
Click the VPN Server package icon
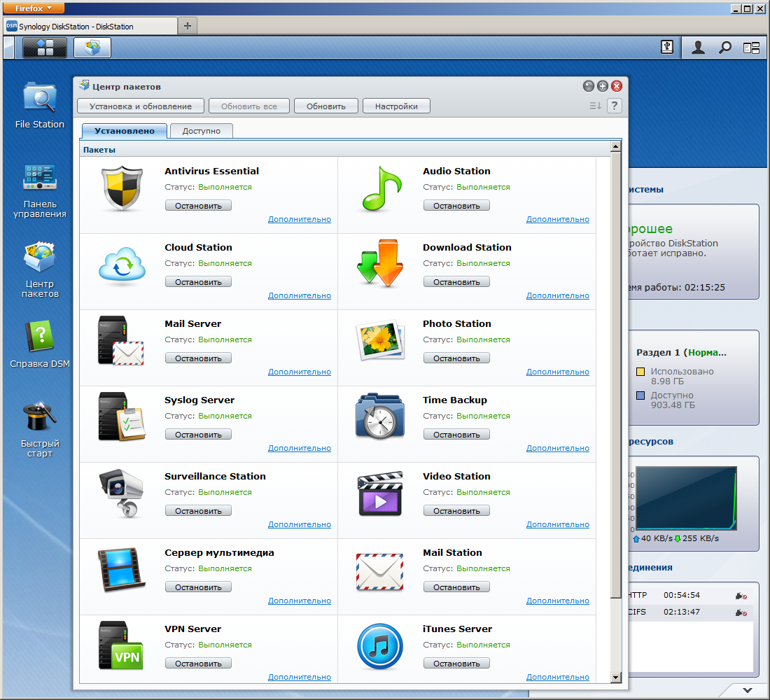tap(121, 645)
